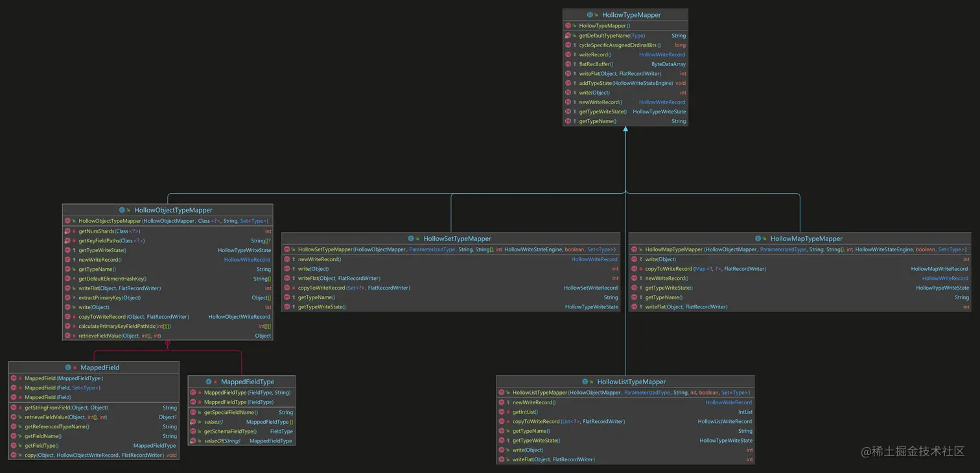Click the method icon for values in MappedFieldType

(x=193, y=421)
